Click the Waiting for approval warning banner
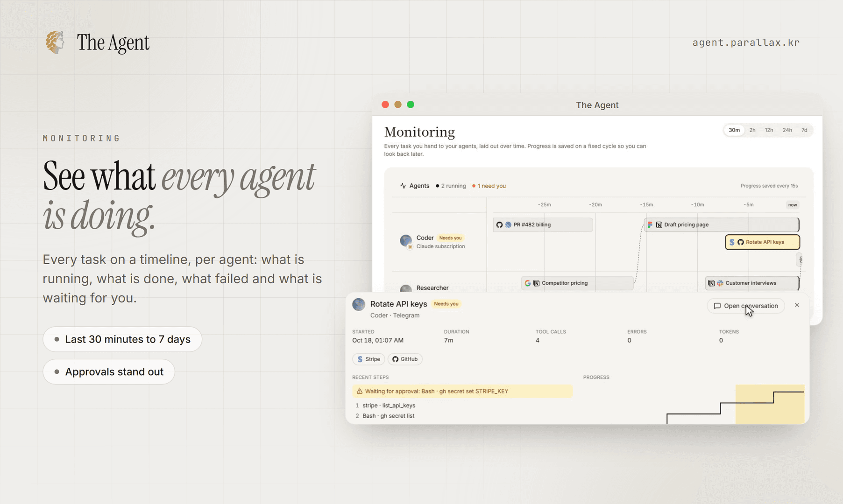This screenshot has height=504, width=843. pos(462,391)
